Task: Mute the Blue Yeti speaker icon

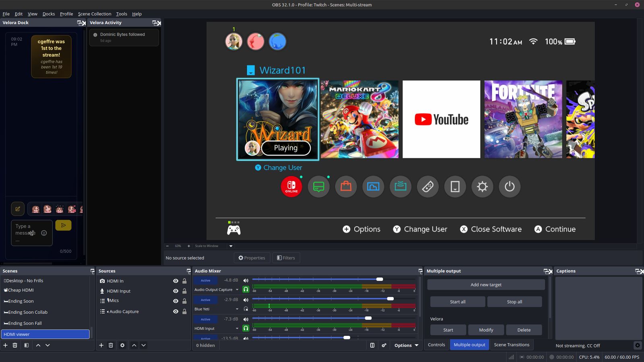Action: pos(246,300)
